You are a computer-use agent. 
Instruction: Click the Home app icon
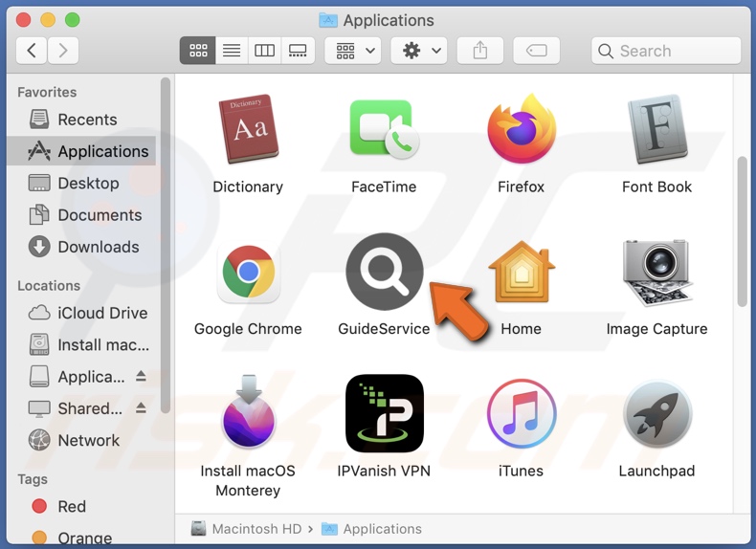click(x=522, y=272)
